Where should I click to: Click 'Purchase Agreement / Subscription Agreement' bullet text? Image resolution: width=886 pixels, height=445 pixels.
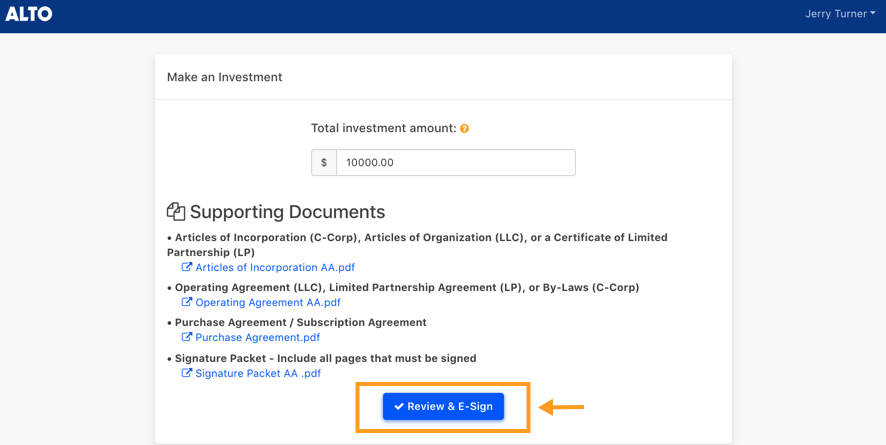tap(301, 322)
